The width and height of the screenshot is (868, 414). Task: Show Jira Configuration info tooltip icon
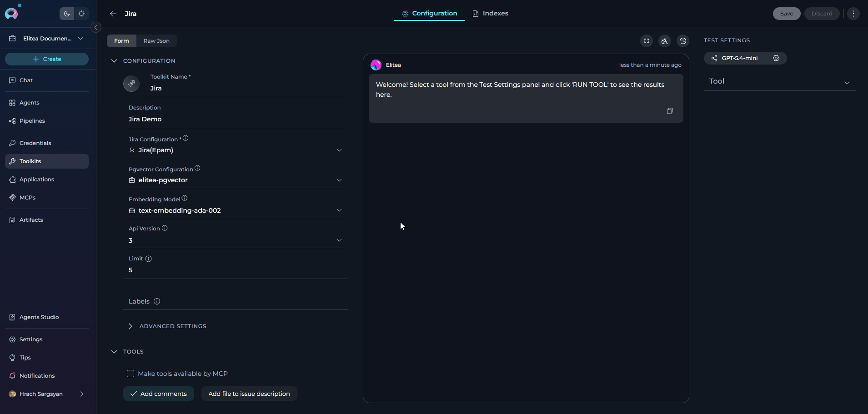(186, 138)
